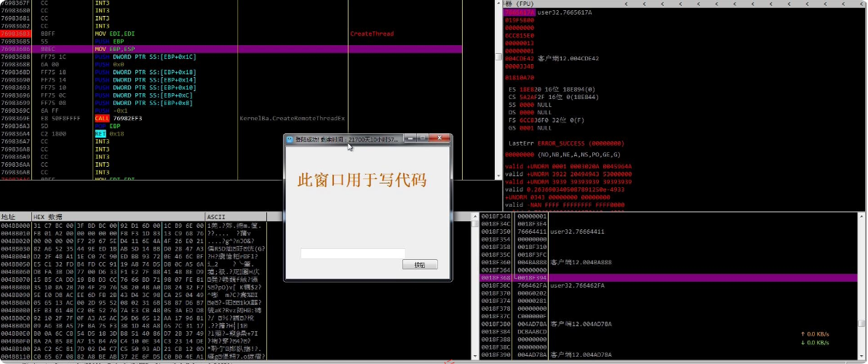
Task: Select highlighted register value 7665617A
Action: (519, 12)
